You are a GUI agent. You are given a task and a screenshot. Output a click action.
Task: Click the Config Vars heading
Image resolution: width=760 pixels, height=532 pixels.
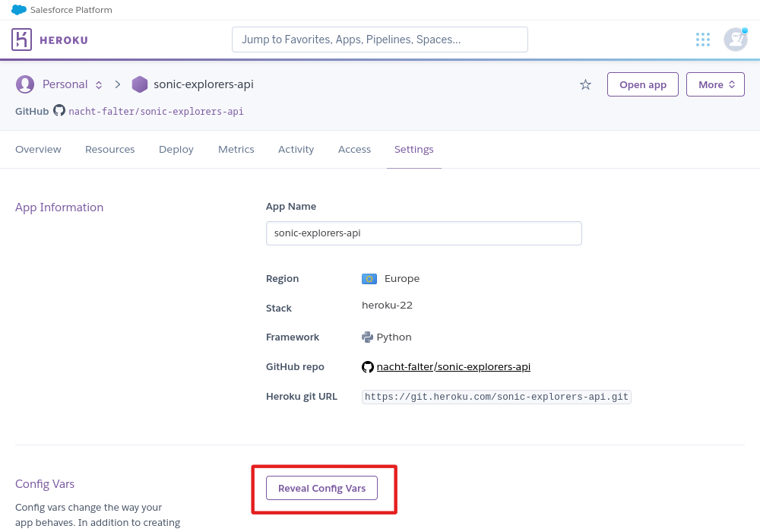pyautogui.click(x=45, y=484)
